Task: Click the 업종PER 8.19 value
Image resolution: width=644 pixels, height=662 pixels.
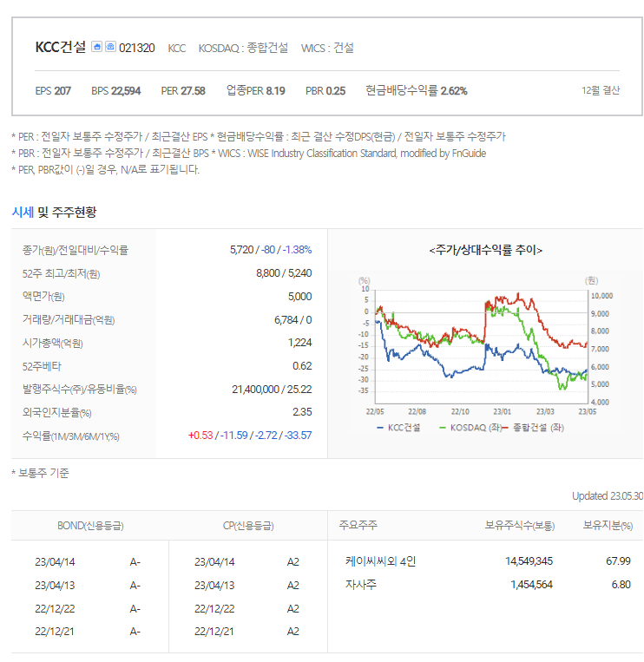Action: (255, 91)
